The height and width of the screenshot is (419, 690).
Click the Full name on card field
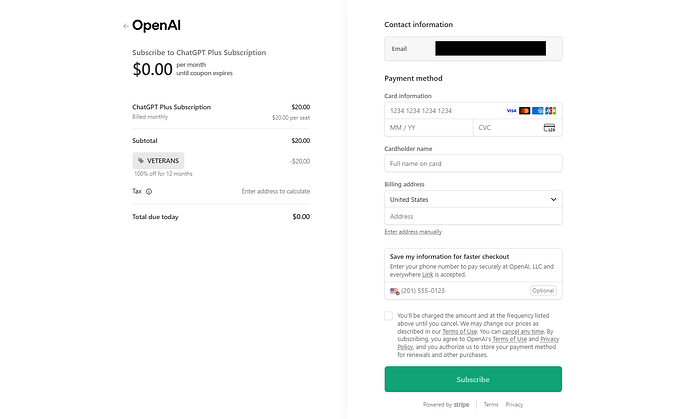click(473, 163)
